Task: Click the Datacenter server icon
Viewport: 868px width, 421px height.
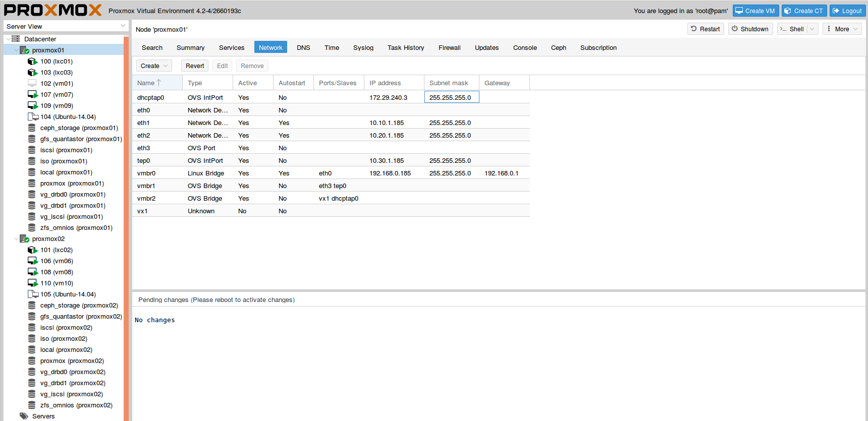Action: pos(16,39)
